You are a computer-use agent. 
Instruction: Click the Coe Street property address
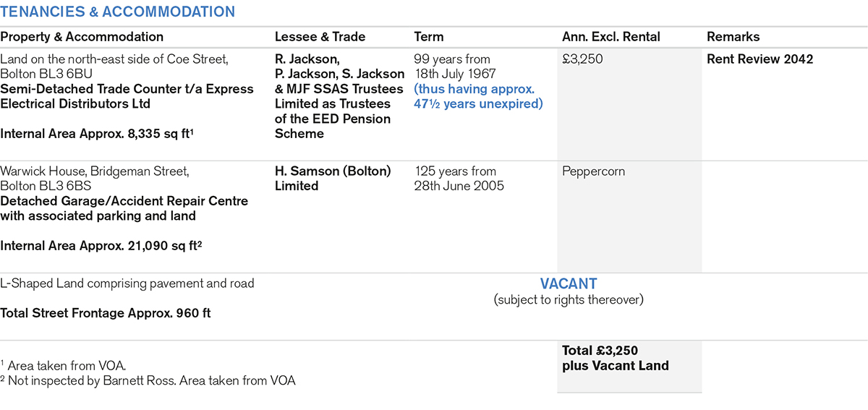click(114, 67)
